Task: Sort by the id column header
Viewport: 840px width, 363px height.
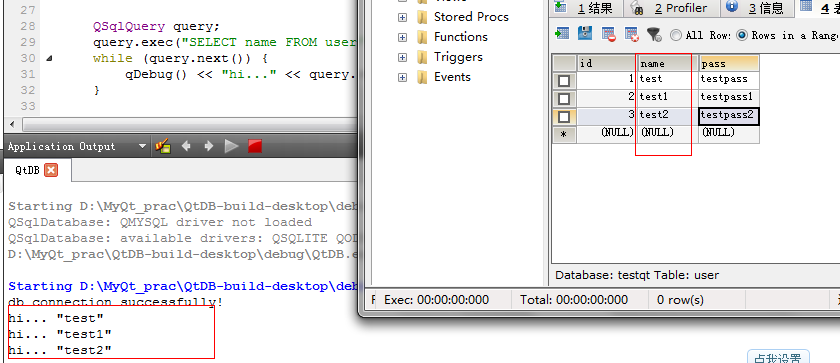Action: click(x=607, y=64)
